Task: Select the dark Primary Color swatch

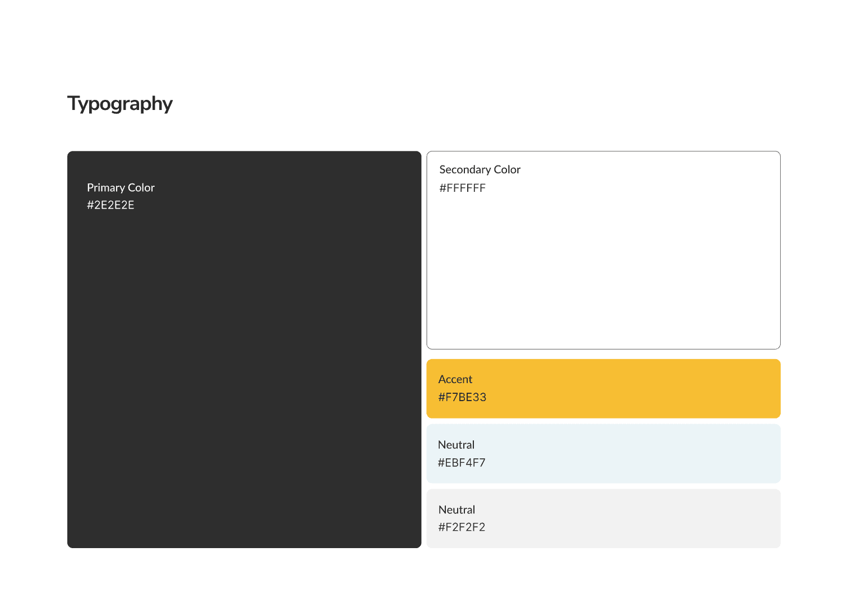Action: click(244, 350)
